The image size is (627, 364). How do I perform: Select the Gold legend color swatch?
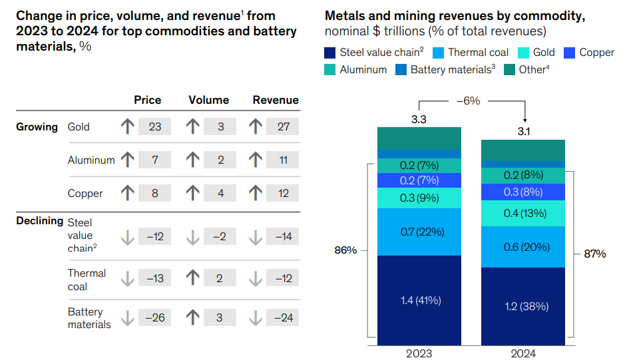522,53
